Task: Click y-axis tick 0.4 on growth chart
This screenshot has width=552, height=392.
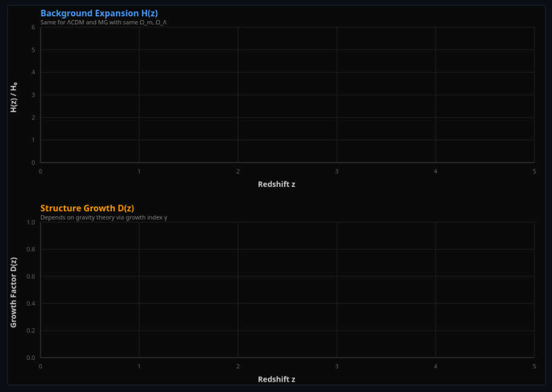Action: tap(31, 303)
